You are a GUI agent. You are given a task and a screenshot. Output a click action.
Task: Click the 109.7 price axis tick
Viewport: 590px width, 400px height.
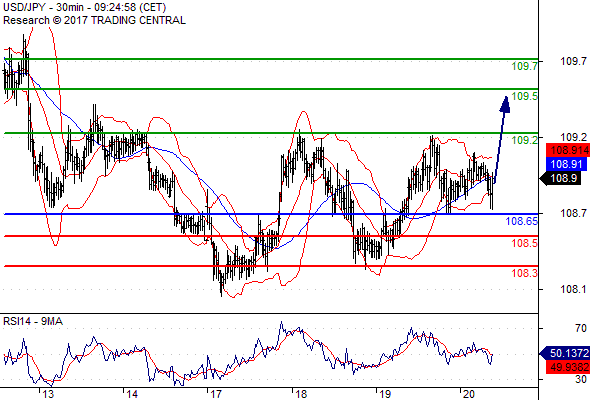(x=573, y=61)
